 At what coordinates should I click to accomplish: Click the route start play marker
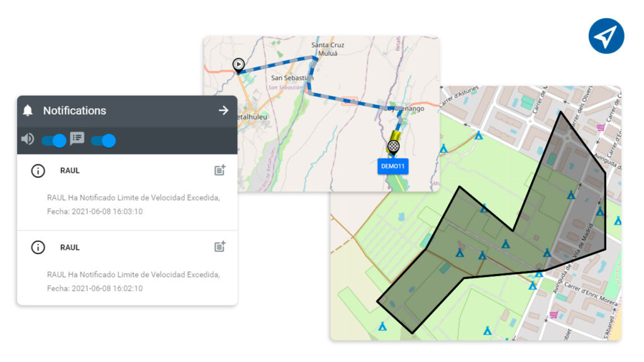coord(238,65)
